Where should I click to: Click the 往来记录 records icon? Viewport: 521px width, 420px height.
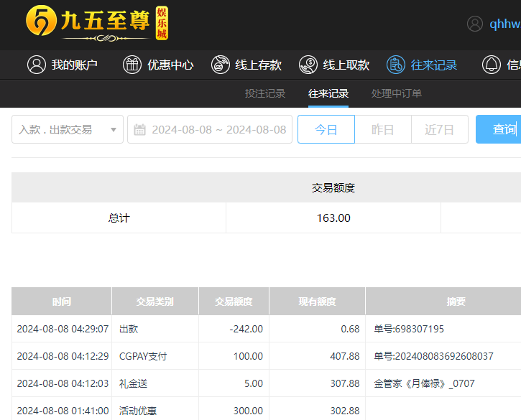tap(396, 65)
